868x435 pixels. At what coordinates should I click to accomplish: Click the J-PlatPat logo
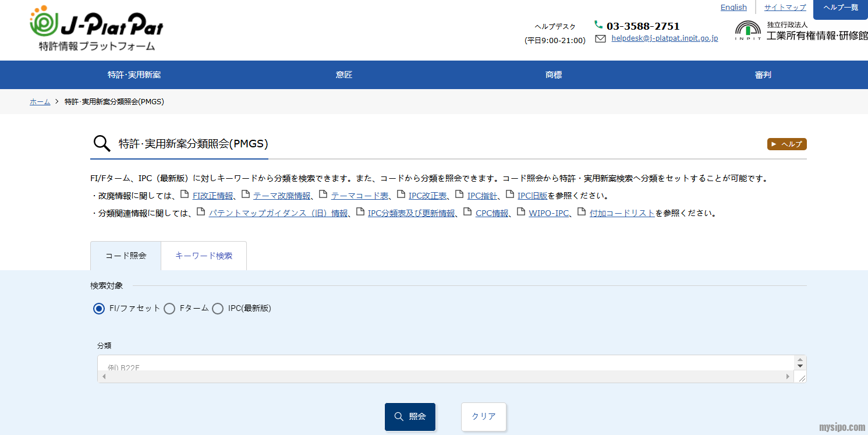[x=97, y=29]
